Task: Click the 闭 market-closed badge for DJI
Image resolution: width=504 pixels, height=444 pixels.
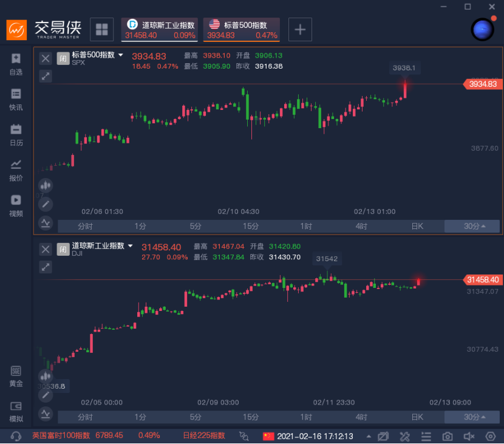Action: click(63, 249)
